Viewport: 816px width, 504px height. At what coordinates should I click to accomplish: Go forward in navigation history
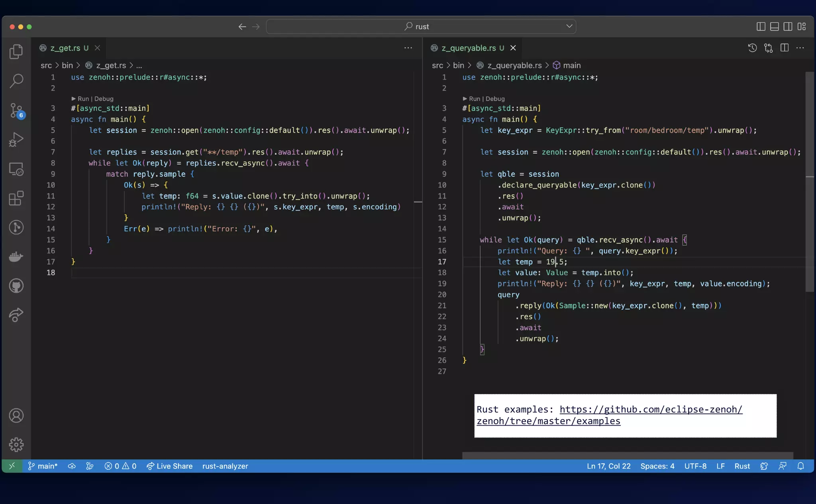coord(256,27)
